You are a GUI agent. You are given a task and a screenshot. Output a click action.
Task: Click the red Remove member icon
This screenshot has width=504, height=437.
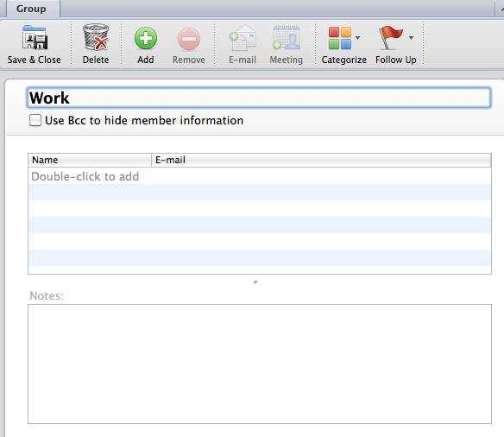(x=189, y=39)
